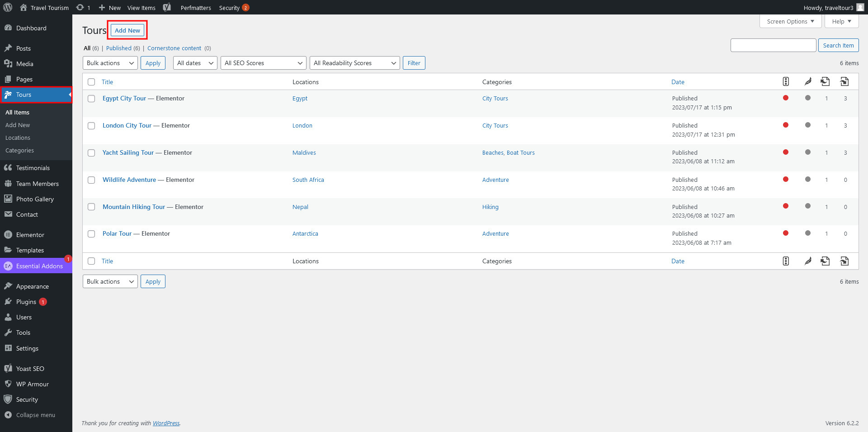
Task: Sort by readability score feather icon in header
Action: [808, 81]
